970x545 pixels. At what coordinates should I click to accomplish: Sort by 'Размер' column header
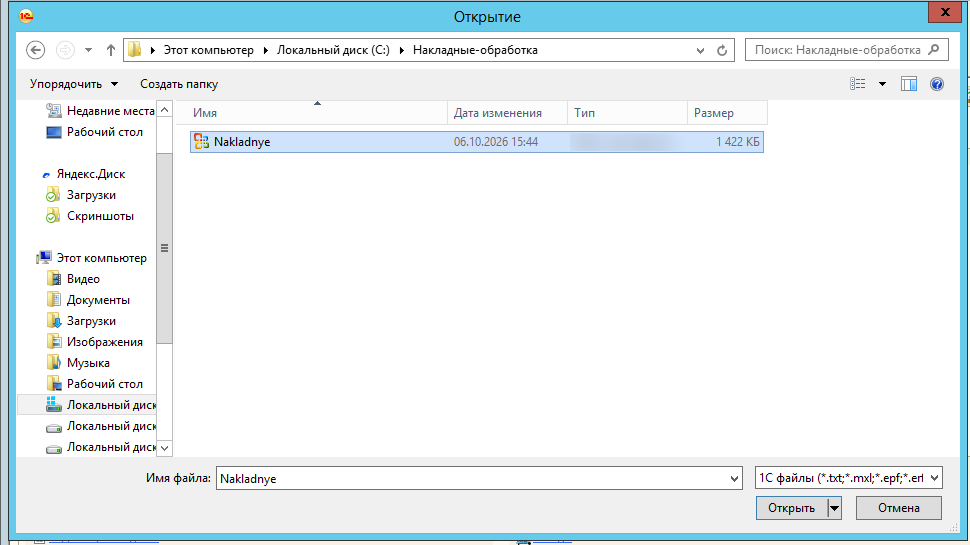[x=727, y=113]
